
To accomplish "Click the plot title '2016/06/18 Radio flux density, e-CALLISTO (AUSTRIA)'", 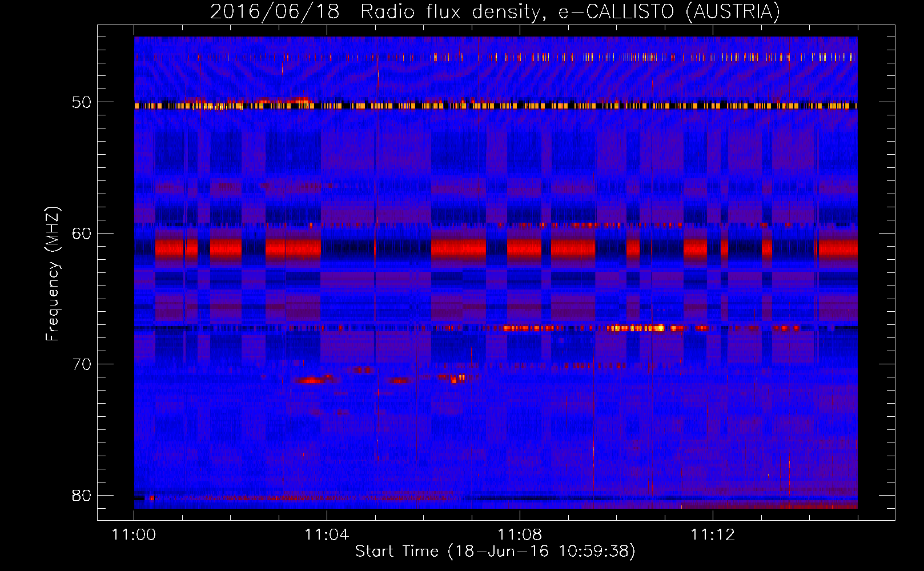I will [495, 11].
